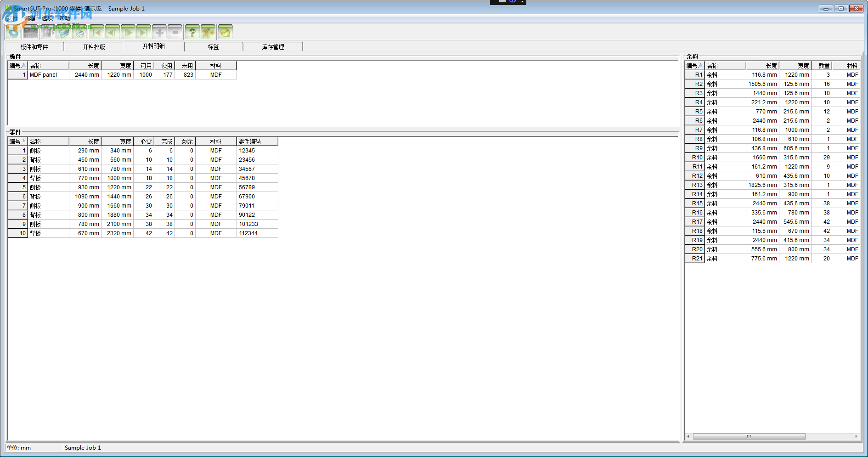Click 1825.6 mm length cell
This screenshot has width=868, height=457.
coord(762,185)
